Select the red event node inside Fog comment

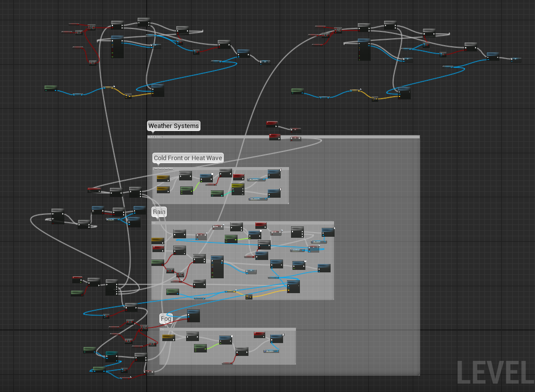[259, 335]
